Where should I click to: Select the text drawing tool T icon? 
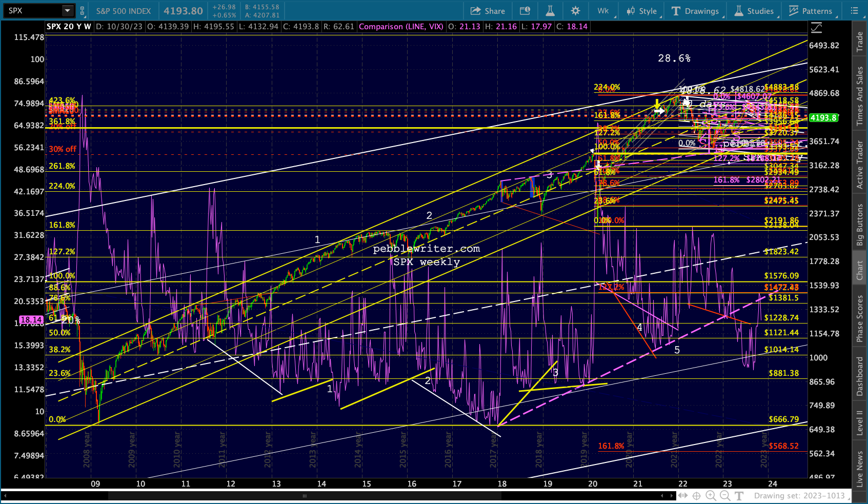click(739, 495)
